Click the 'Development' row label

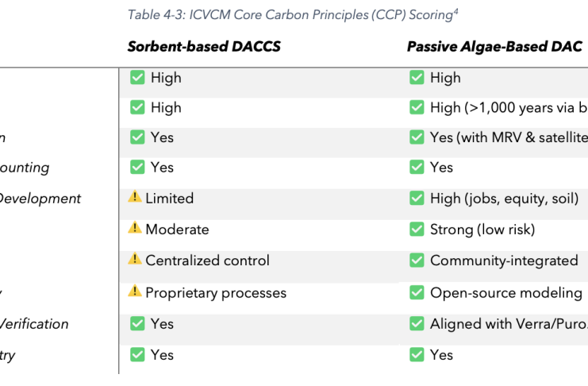38,199
